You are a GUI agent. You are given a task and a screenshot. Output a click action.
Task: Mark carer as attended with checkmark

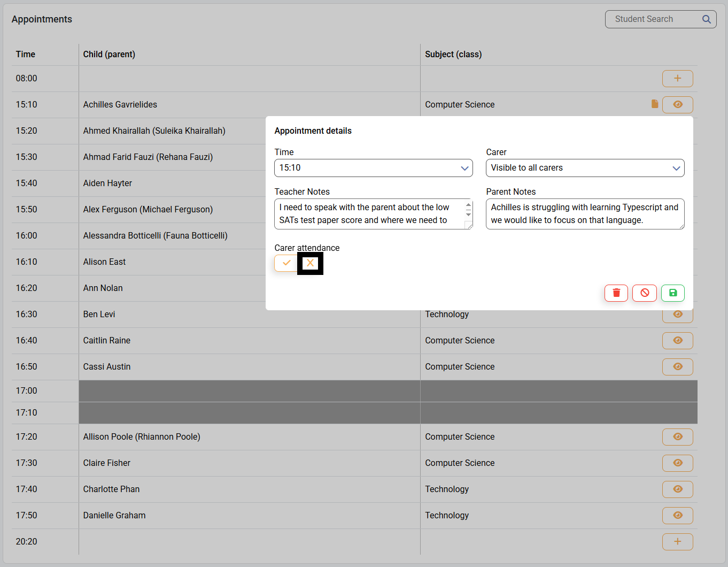pos(286,263)
